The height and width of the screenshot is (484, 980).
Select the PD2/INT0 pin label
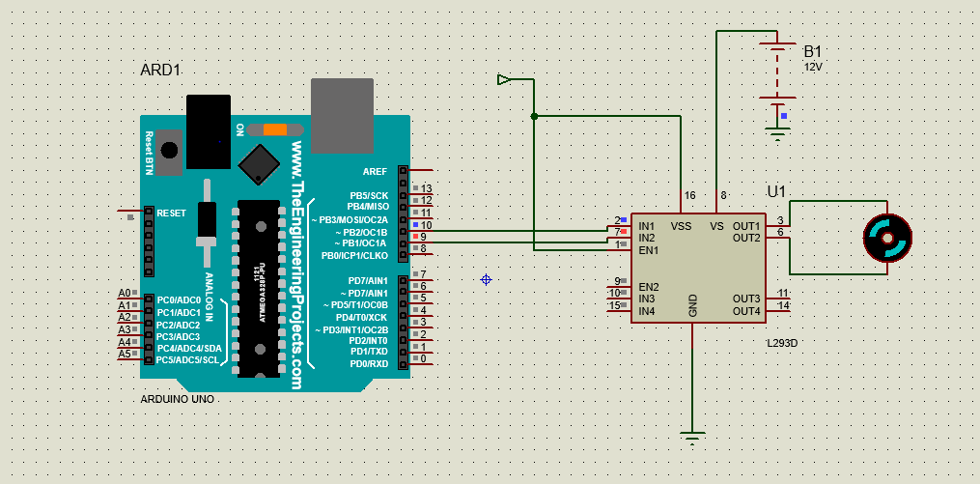(369, 341)
